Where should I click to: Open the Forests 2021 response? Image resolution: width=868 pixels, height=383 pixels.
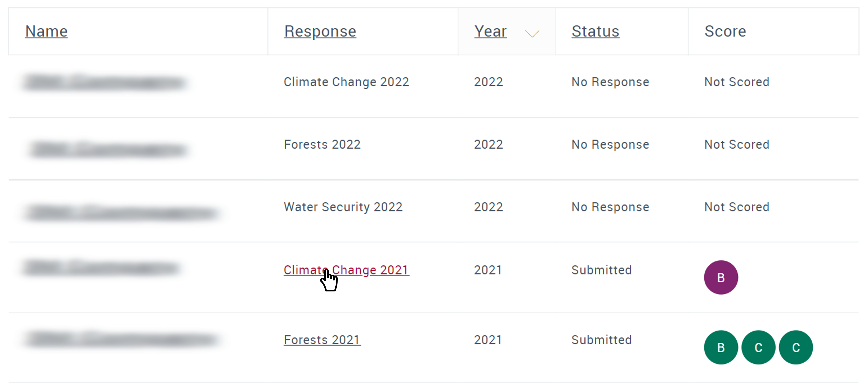pos(322,340)
